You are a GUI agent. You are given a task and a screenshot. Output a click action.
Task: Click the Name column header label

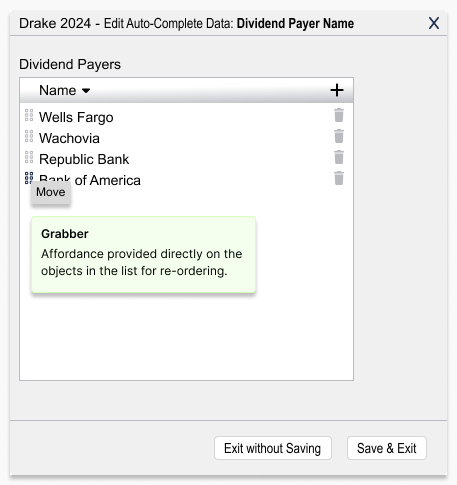click(58, 90)
